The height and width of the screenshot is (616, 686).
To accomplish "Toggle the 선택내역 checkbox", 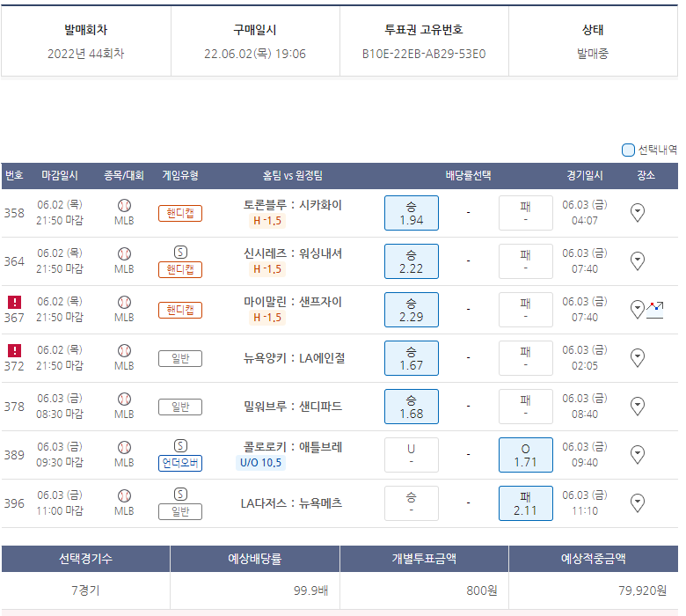I will tap(628, 150).
